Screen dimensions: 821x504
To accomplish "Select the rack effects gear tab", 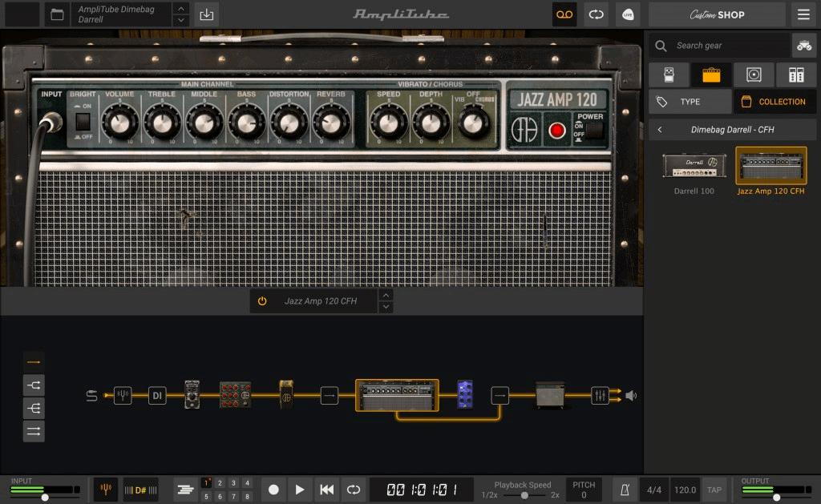I will coord(796,75).
